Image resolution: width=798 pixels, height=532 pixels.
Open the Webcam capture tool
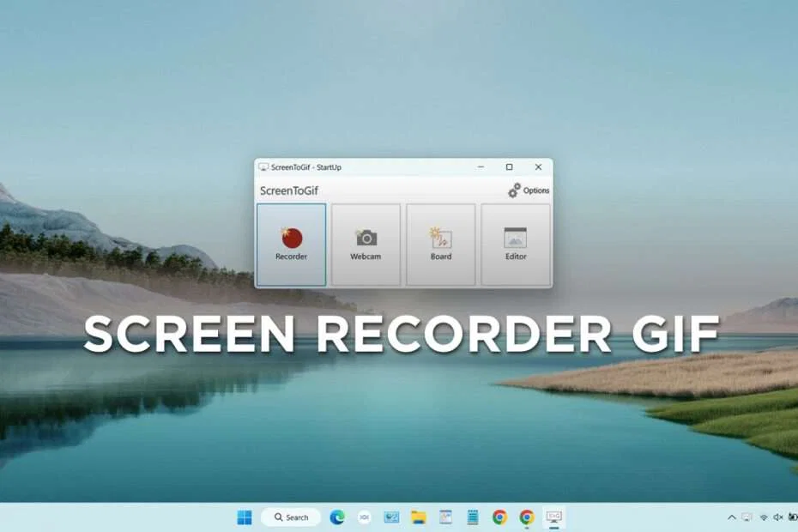(366, 243)
